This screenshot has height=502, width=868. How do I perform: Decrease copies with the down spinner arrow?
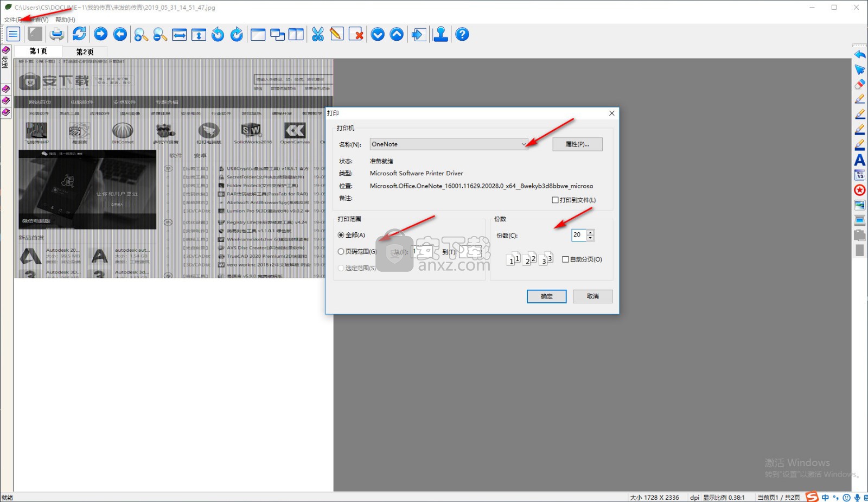(591, 238)
